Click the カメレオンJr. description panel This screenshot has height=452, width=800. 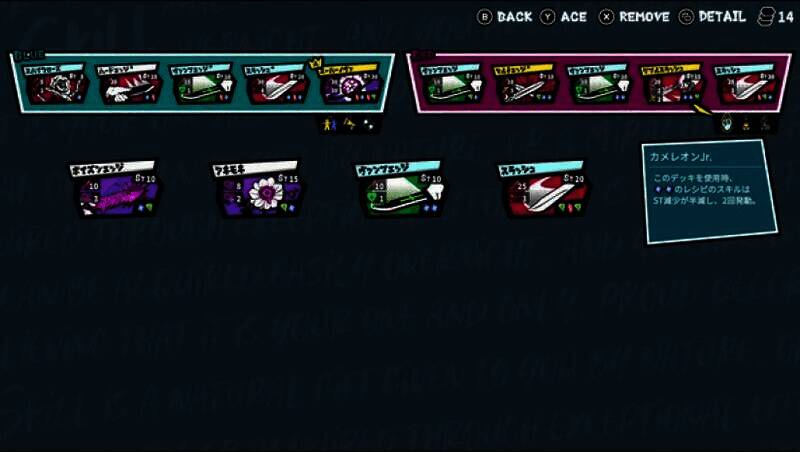[711, 192]
